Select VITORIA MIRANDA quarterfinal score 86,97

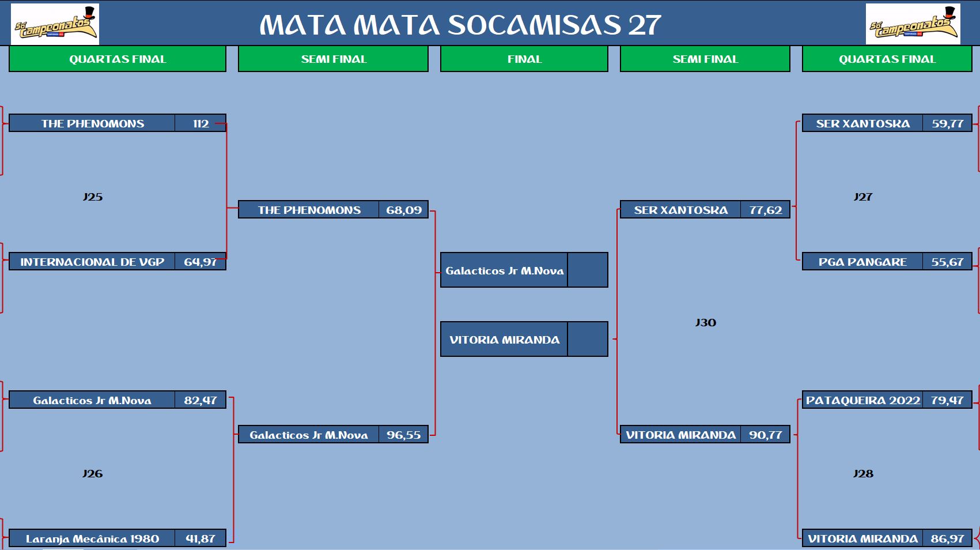(947, 538)
